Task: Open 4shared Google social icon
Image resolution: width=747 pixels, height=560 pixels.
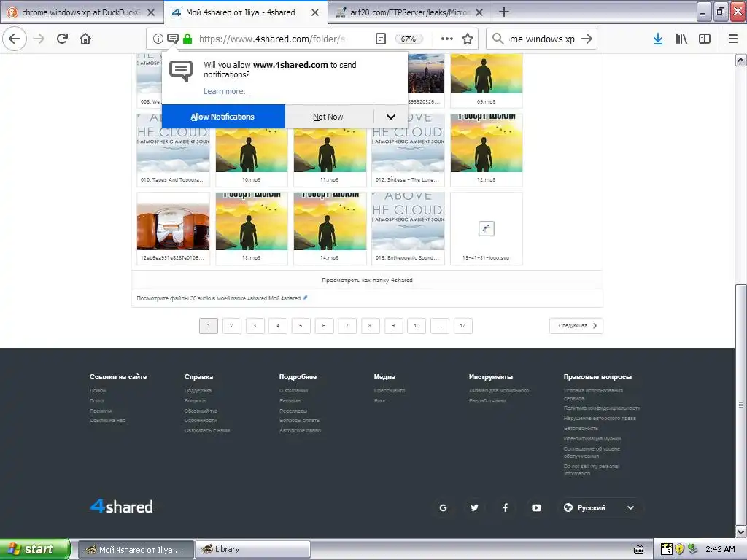Action: coord(443,507)
